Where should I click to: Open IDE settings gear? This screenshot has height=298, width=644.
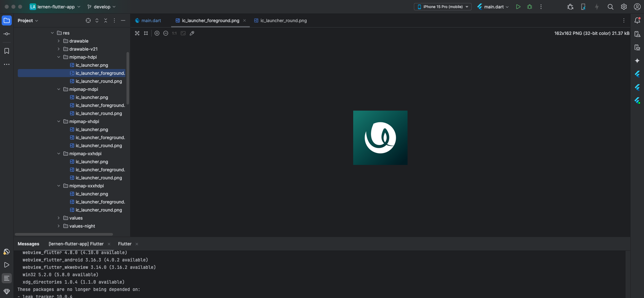(x=624, y=7)
